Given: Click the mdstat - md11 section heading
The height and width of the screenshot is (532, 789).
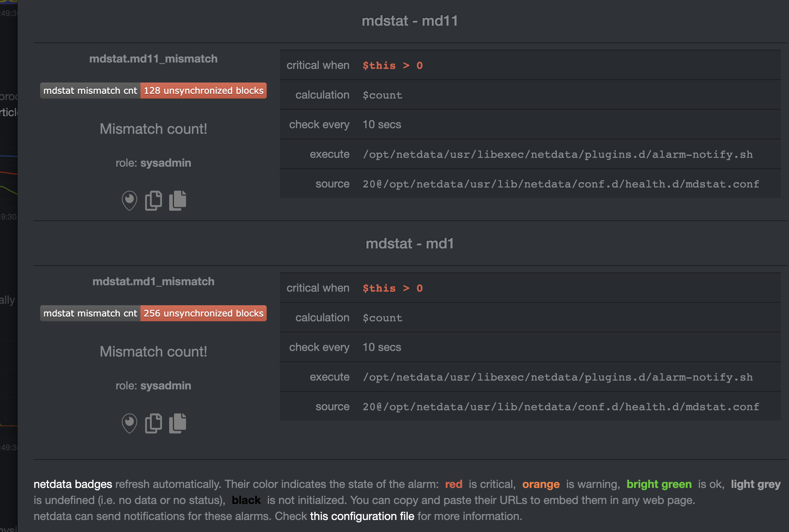Looking at the screenshot, I should tap(409, 21).
